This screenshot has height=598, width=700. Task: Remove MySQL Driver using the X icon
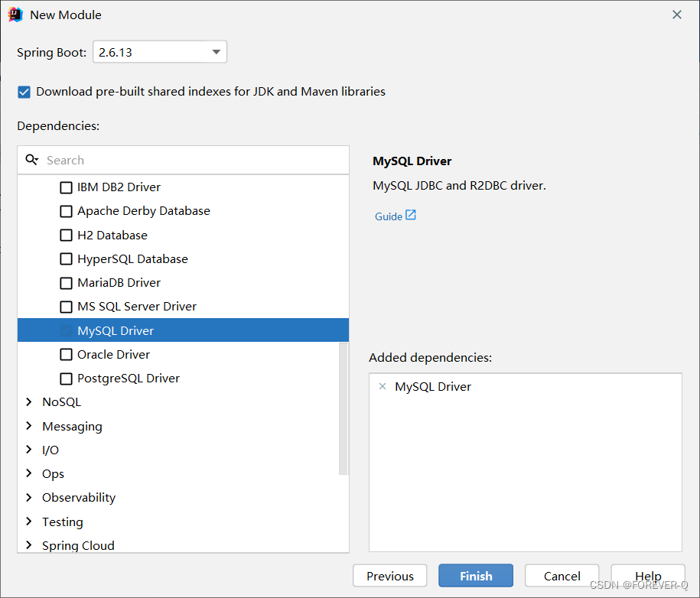click(x=383, y=386)
